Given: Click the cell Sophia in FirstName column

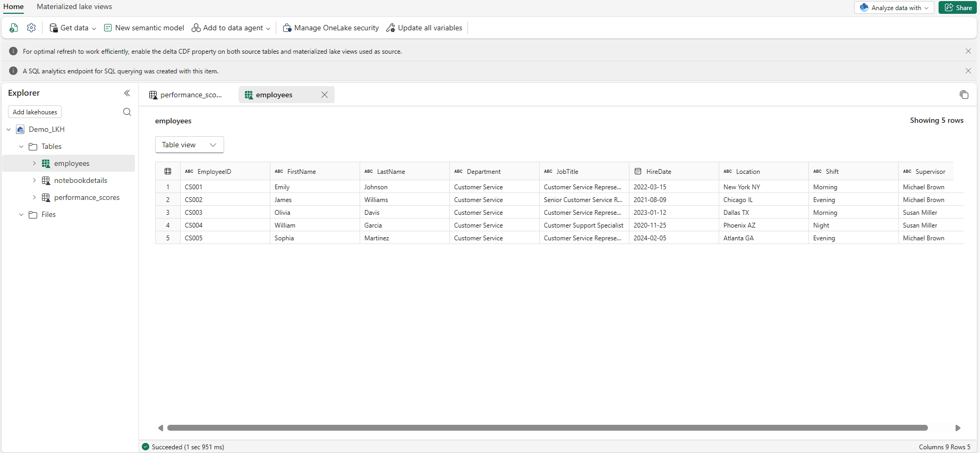Looking at the screenshot, I should pos(314,238).
